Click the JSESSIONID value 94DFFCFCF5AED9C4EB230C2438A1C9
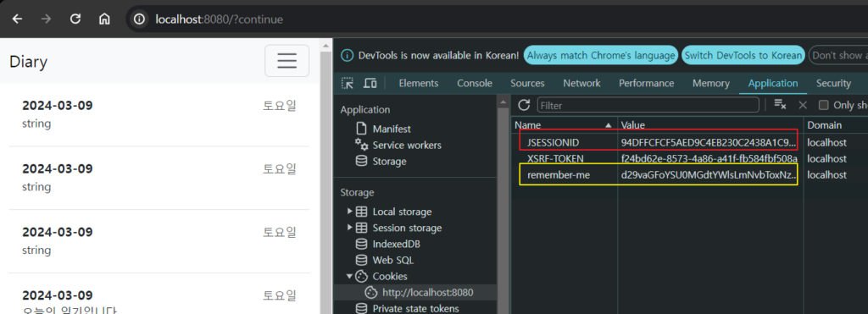Screen dimensions: 868x314 [x=709, y=143]
